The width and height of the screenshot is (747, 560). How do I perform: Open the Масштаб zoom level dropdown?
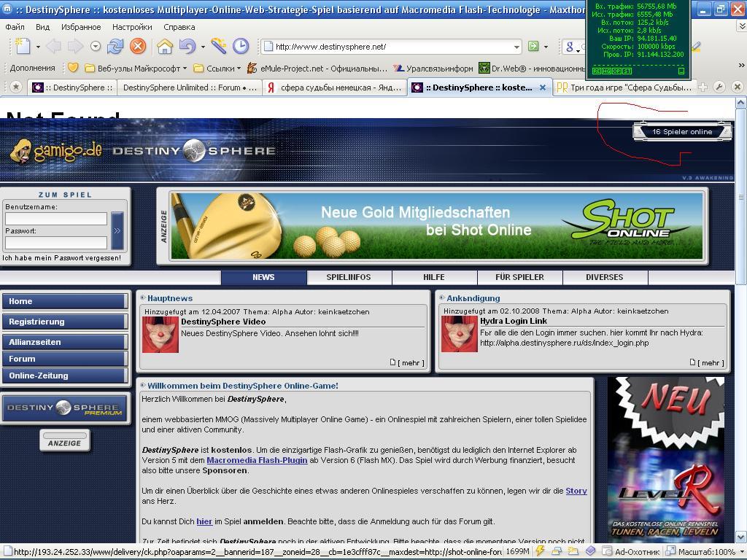(x=742, y=551)
